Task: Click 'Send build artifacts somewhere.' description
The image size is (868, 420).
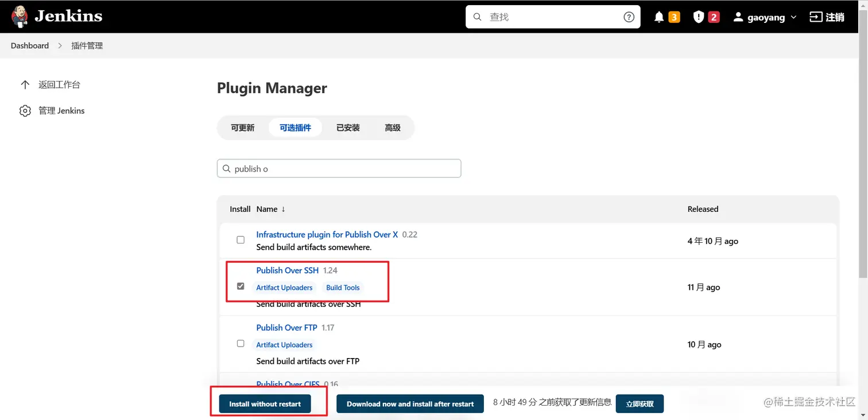Action: [314, 247]
